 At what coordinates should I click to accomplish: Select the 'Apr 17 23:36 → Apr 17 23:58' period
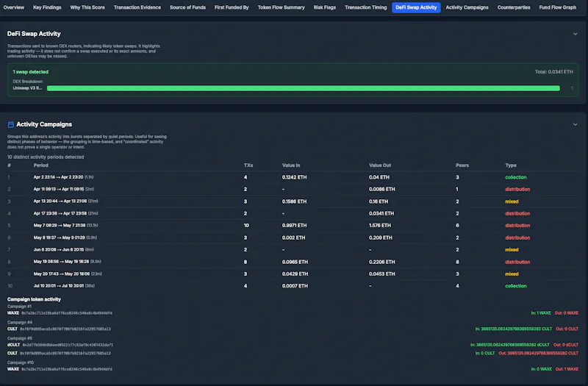click(x=65, y=213)
